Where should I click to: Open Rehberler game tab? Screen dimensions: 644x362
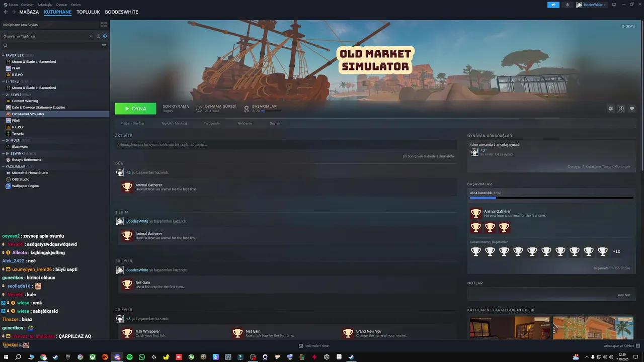click(x=245, y=123)
